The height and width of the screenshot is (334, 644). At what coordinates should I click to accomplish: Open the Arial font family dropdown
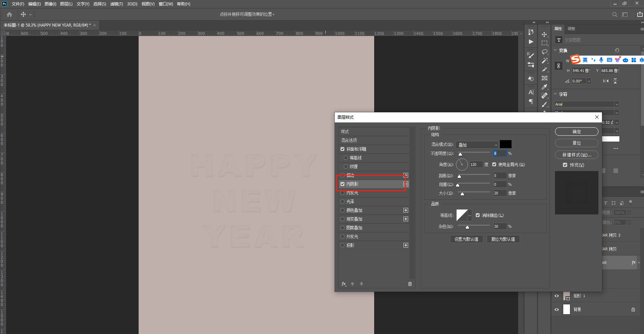click(587, 104)
